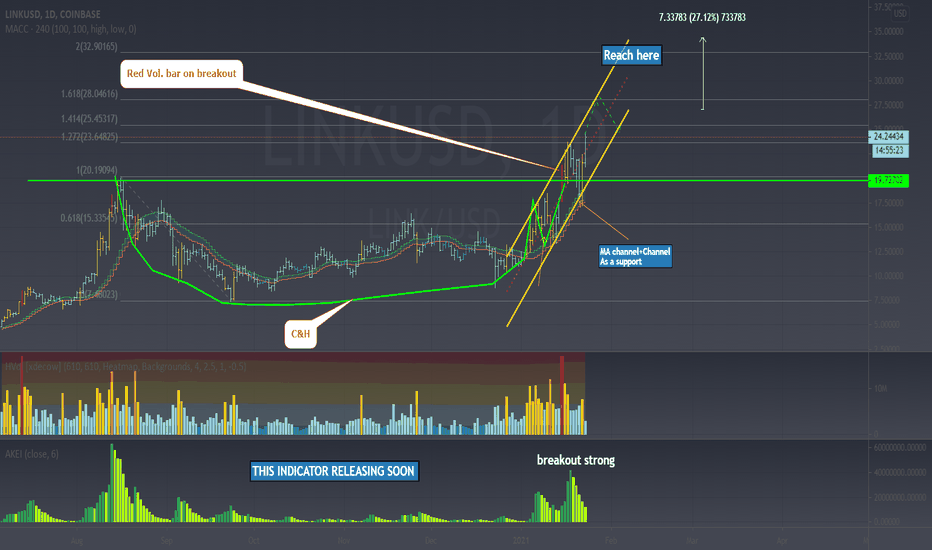Image resolution: width=932 pixels, height=550 pixels.
Task: Select the Fib 2(32.90165) level label
Action: 96,46
